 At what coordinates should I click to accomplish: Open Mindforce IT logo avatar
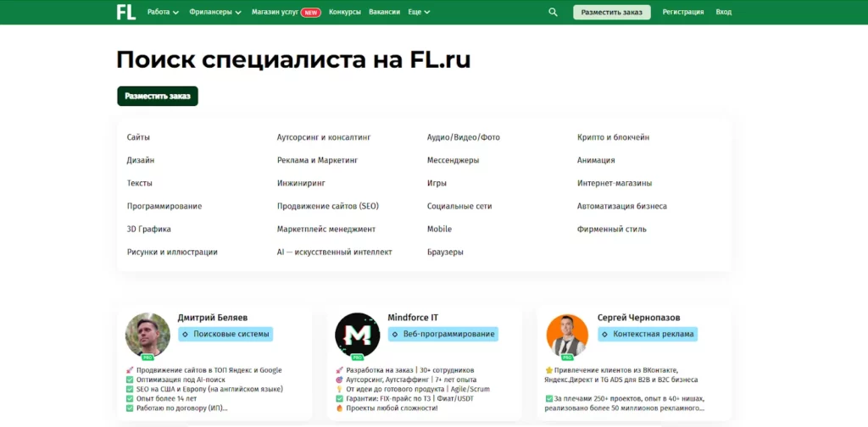(358, 334)
